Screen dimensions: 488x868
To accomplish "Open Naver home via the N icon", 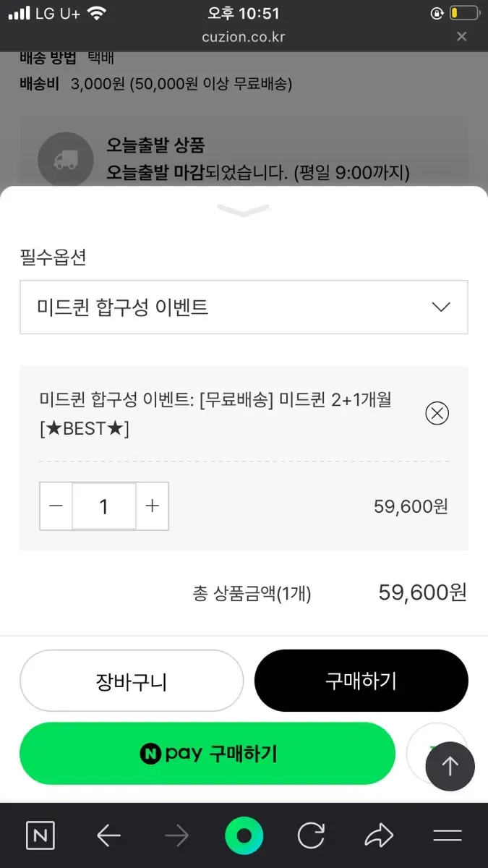I will click(x=40, y=836).
